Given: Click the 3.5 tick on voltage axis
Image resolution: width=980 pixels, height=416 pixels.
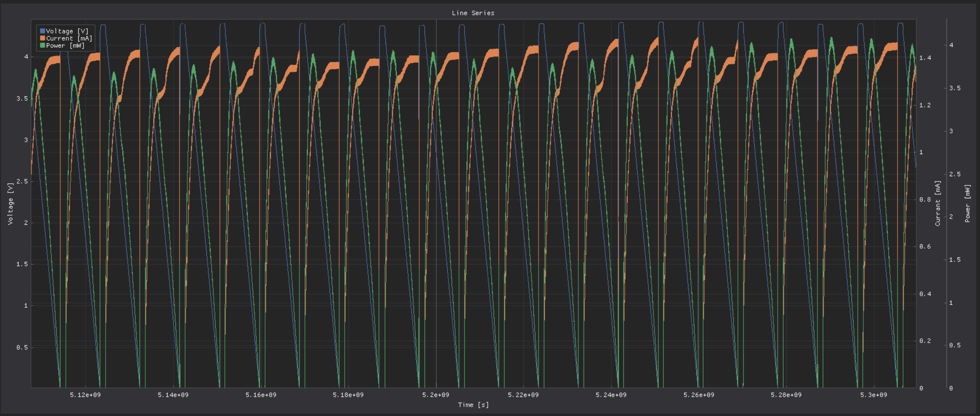Looking at the screenshot, I should pos(22,98).
